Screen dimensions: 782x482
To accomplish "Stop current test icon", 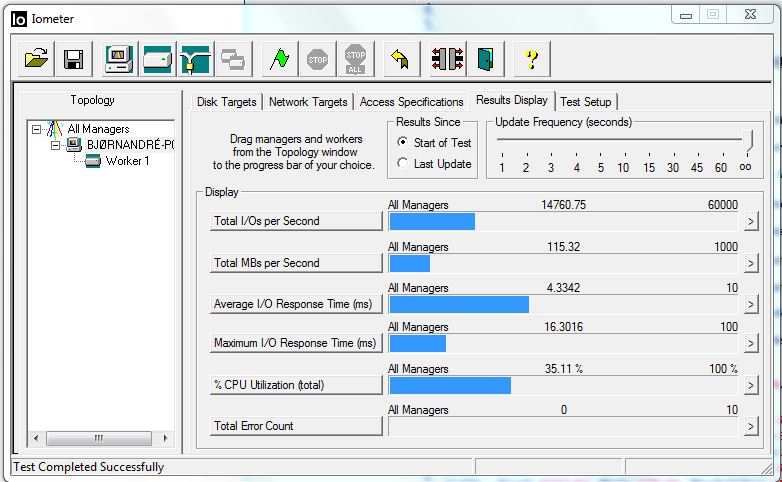I will pos(318,59).
